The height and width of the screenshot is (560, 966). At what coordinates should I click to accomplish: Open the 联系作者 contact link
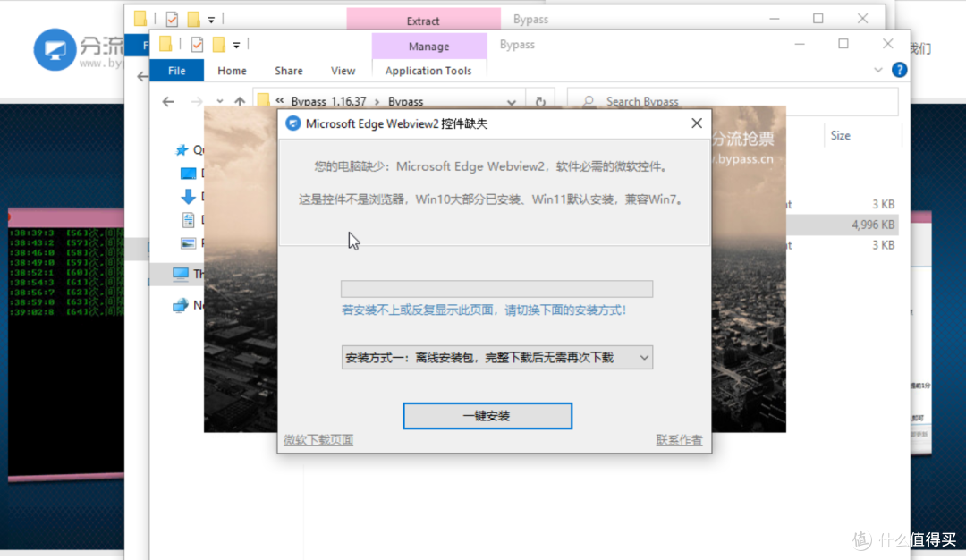[x=679, y=440]
